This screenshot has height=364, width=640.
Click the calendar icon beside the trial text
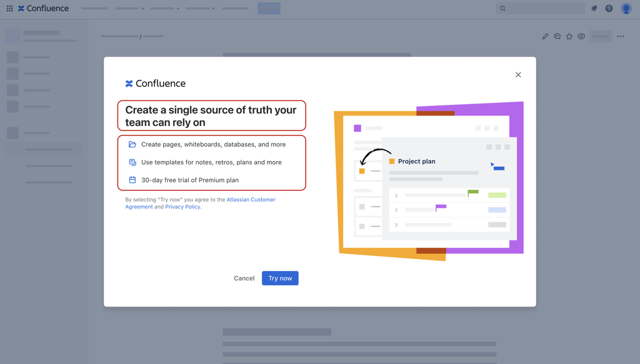pos(132,180)
